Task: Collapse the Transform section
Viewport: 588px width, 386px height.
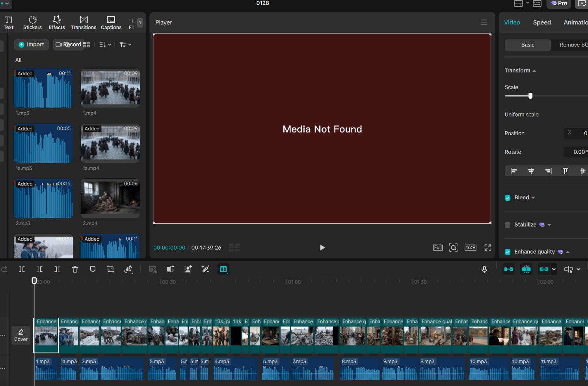Action: (x=534, y=71)
